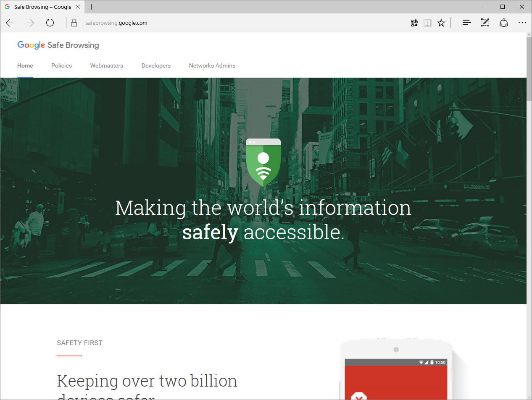The height and width of the screenshot is (400, 532).
Task: Visit the Networks Admins page
Action: click(x=212, y=65)
